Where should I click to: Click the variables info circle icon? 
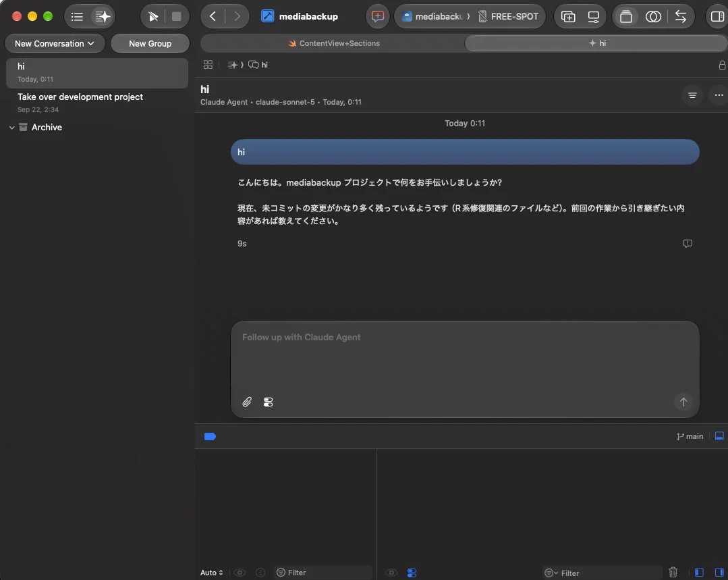point(260,573)
